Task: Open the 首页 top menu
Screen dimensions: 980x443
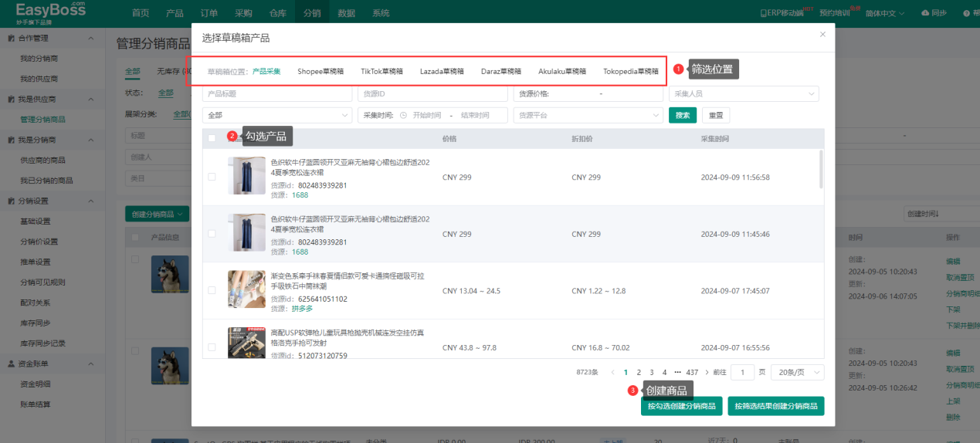Action: point(140,13)
